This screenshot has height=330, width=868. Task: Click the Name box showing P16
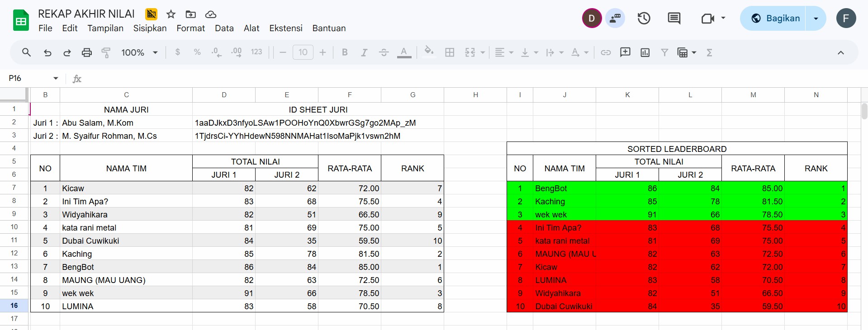click(28, 78)
